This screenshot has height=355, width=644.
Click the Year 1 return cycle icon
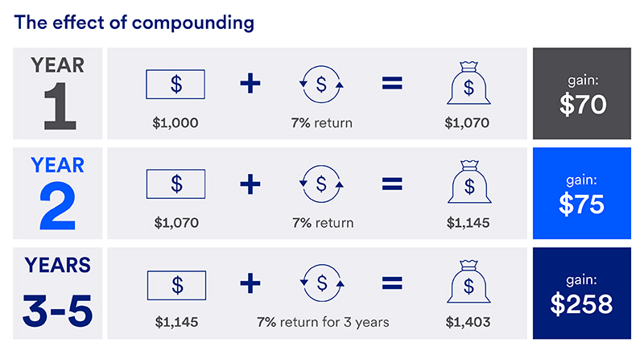(x=321, y=84)
